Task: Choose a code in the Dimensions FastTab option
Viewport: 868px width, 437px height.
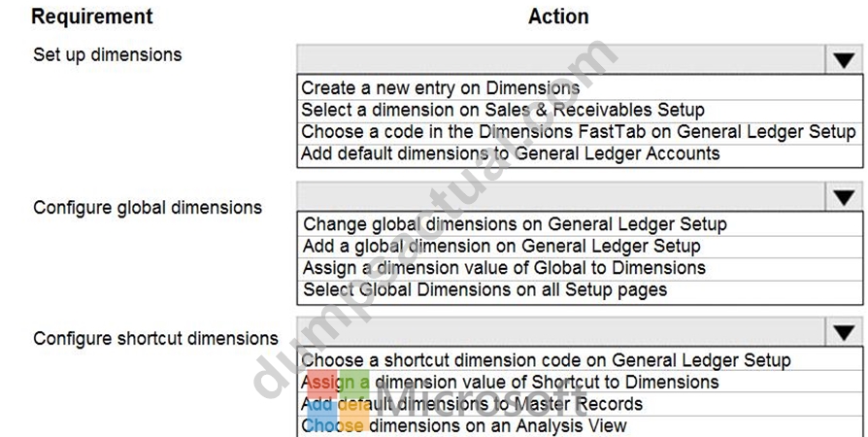Action: (580, 132)
